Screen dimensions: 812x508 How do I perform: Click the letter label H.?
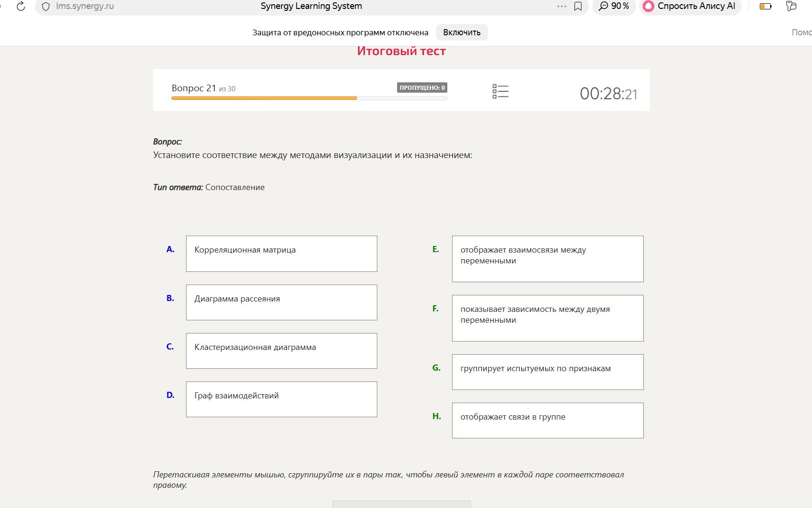437,416
